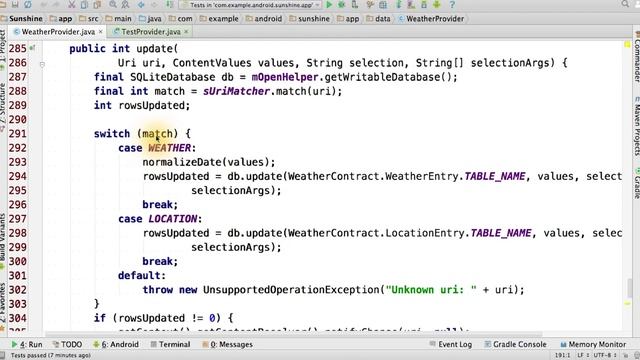Click the word match in switch statement
Image resolution: width=640 pixels, height=360 pixels.
coord(158,133)
